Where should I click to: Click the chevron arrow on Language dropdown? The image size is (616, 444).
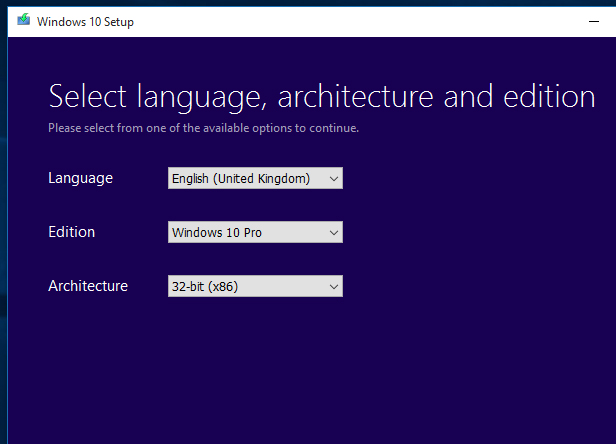[x=334, y=178]
